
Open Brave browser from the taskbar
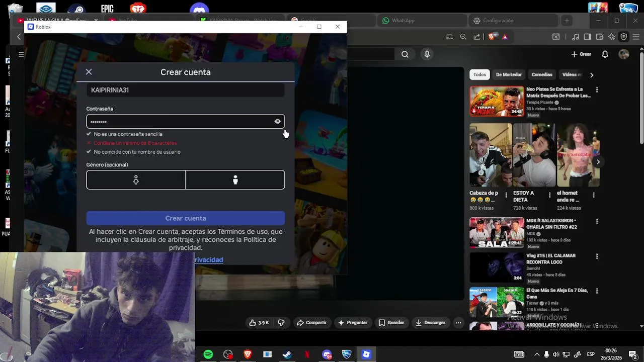pos(248,354)
